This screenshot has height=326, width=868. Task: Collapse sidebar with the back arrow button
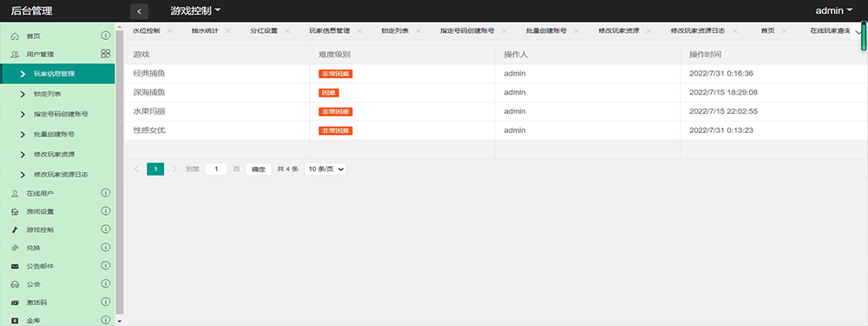click(x=139, y=11)
